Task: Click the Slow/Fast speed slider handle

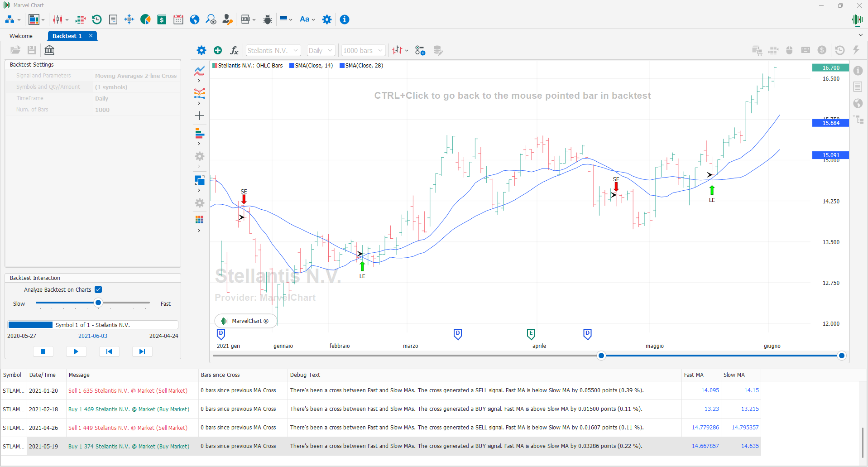Action: click(98, 303)
